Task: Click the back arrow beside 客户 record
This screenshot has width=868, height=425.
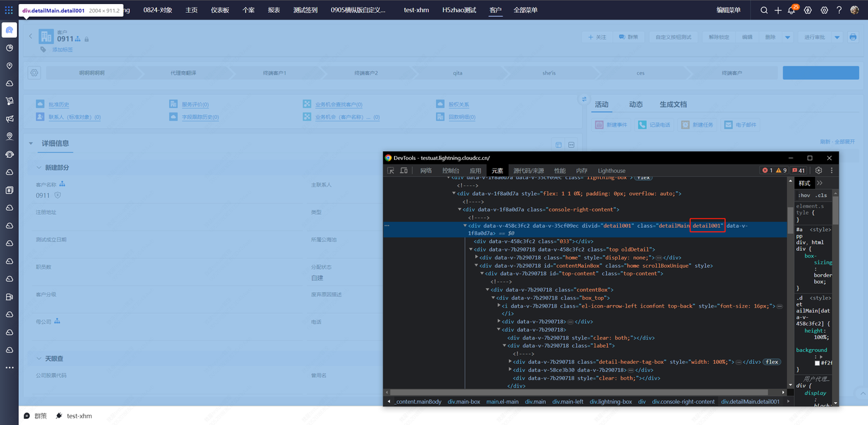Action: pos(31,37)
